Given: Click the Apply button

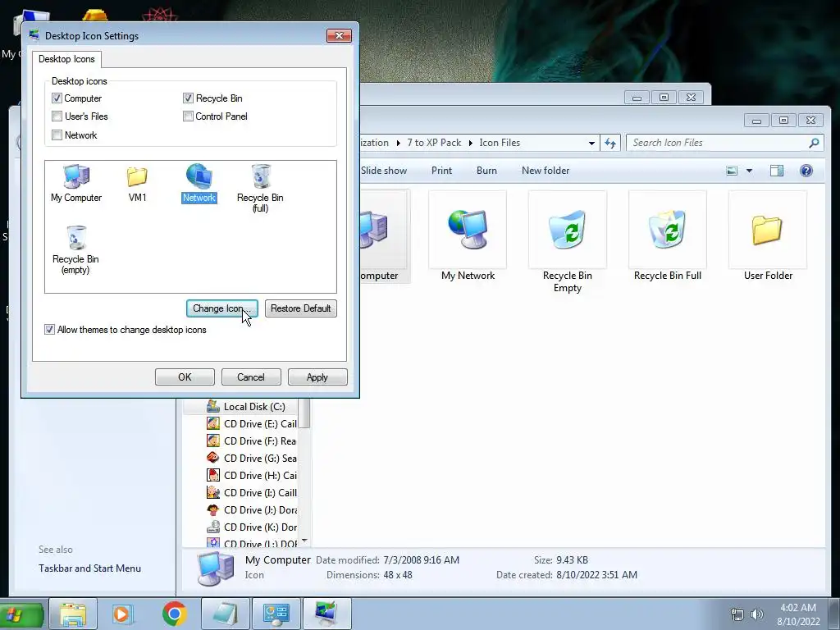Looking at the screenshot, I should click(317, 377).
